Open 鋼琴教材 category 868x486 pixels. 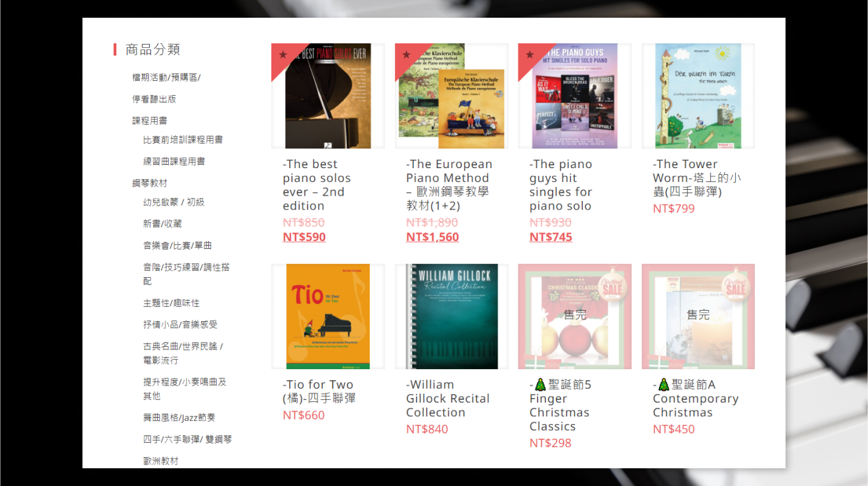149,183
